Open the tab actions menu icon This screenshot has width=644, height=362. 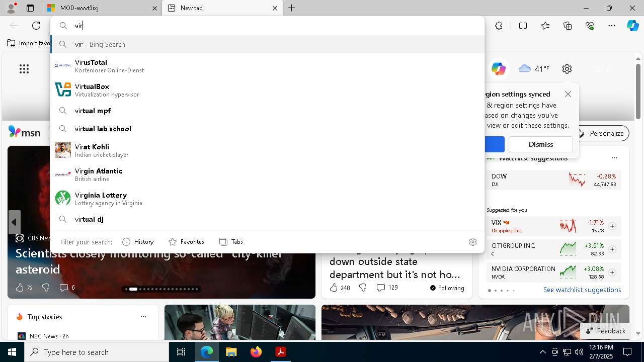coord(30,8)
